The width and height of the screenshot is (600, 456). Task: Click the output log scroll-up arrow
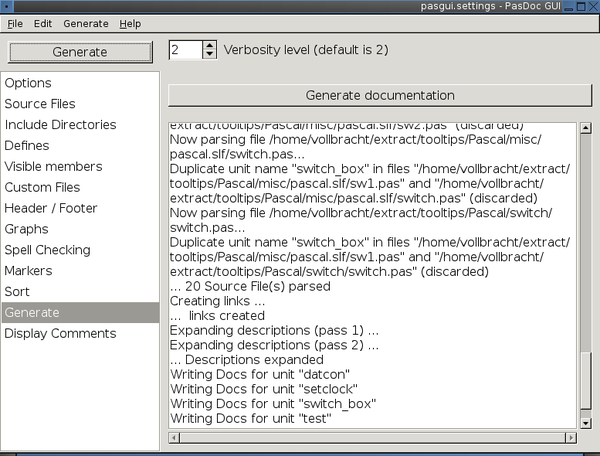pos(585,128)
